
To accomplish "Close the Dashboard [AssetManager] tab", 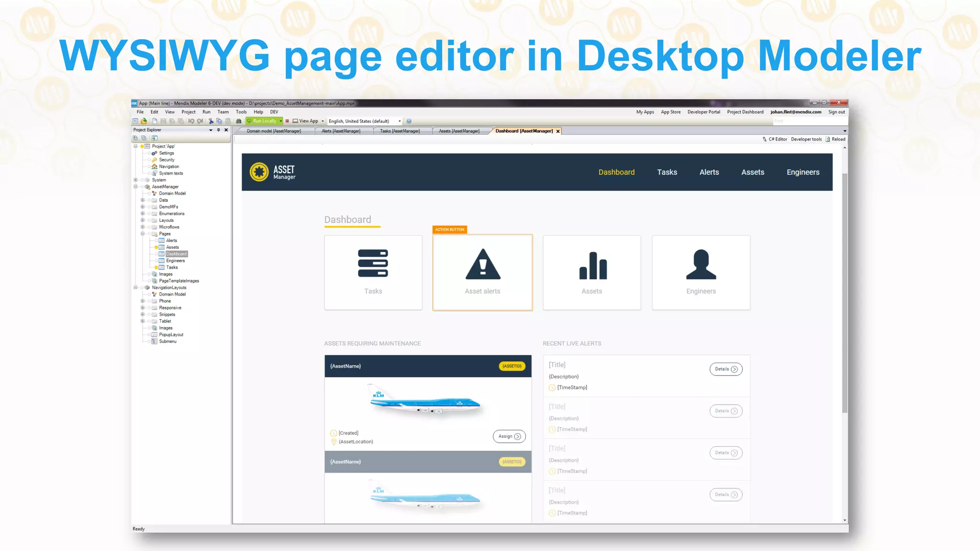I will coord(558,131).
